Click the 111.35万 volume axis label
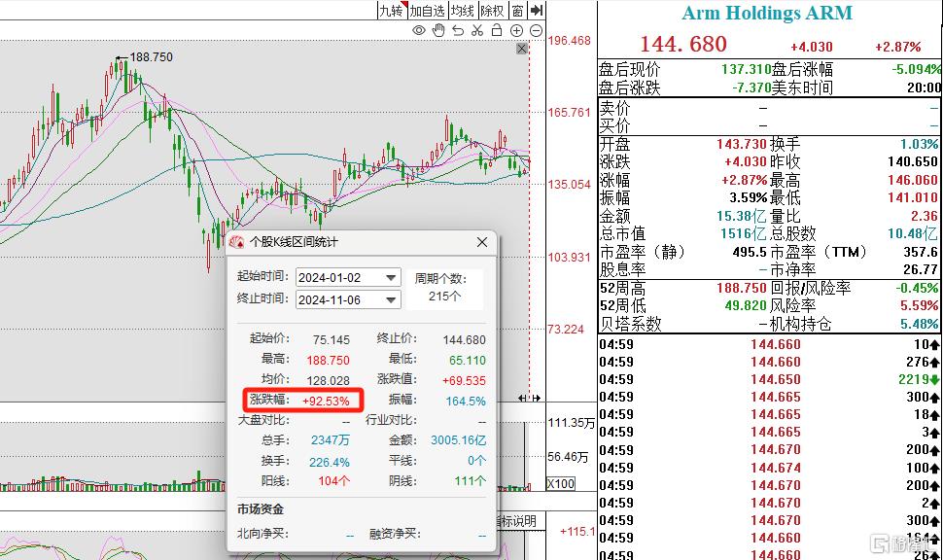 [x=571, y=423]
